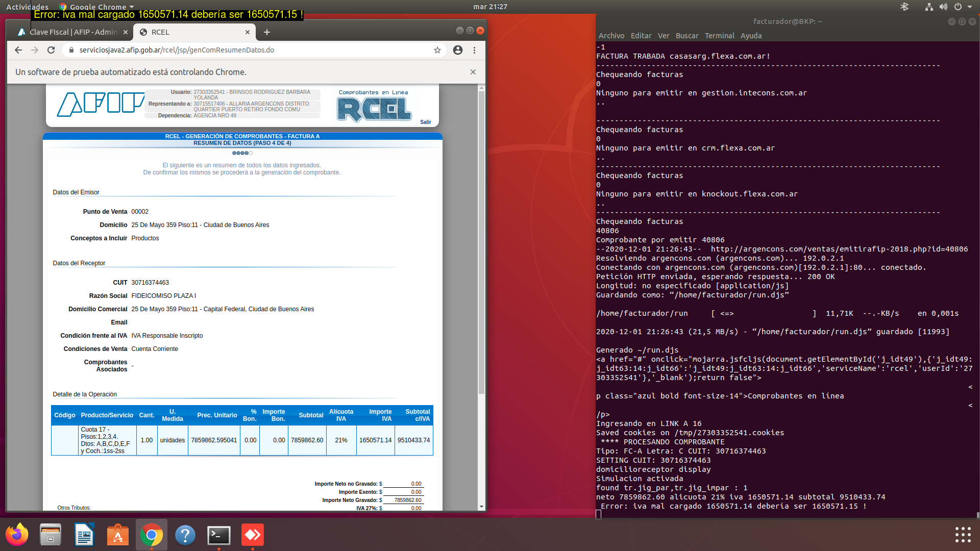Open Actividades overview
Screen dimensions: 980x551
click(x=27, y=7)
